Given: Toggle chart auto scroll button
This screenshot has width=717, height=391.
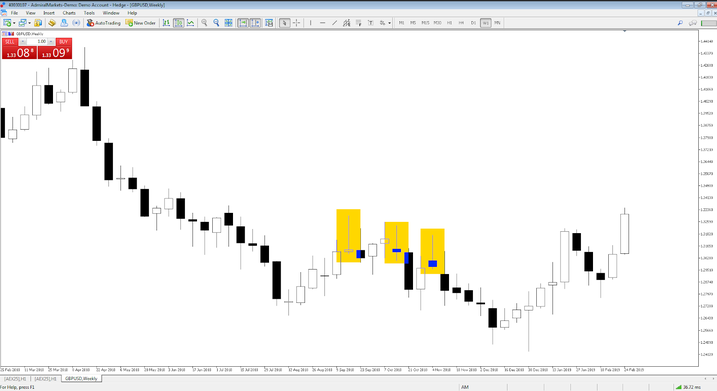Looking at the screenshot, I should 243,23.
